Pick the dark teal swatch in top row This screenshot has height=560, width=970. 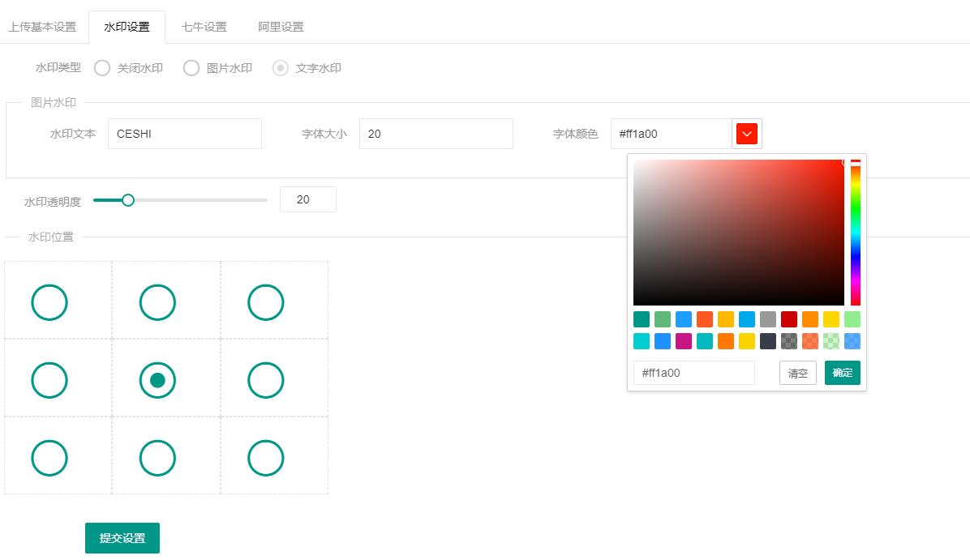(642, 319)
